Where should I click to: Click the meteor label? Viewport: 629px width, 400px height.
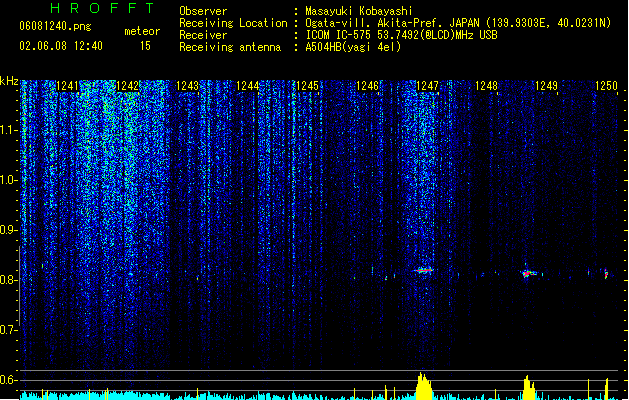click(142, 31)
